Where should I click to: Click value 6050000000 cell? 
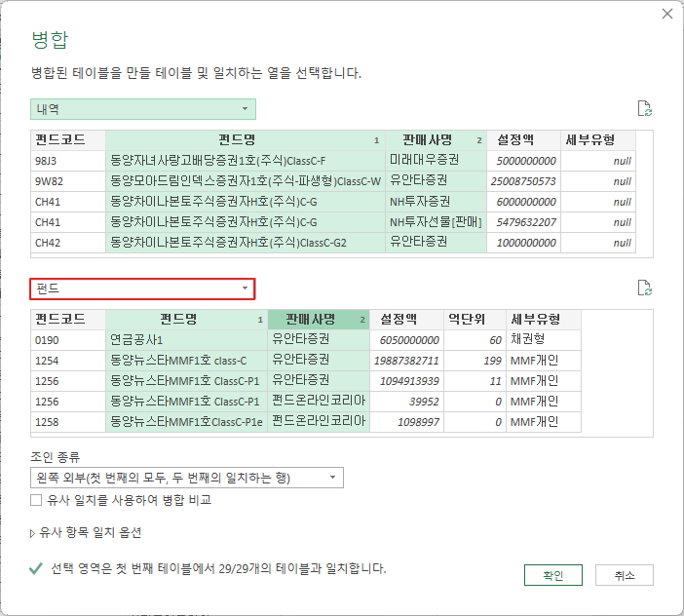pos(406,340)
